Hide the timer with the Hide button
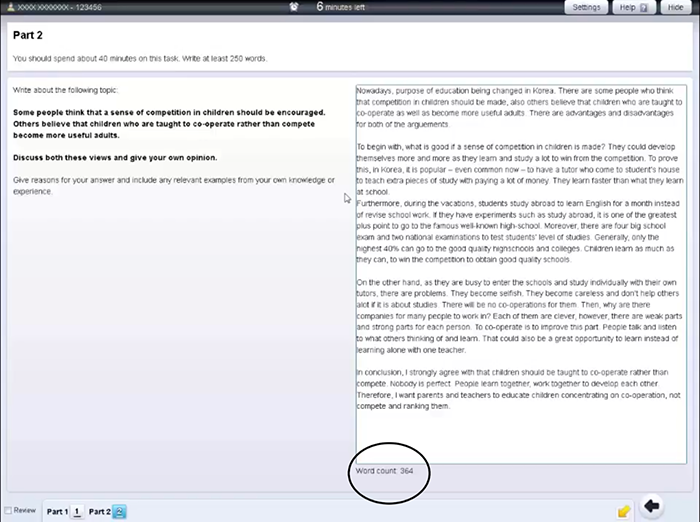This screenshot has height=522, width=700. (x=675, y=7)
